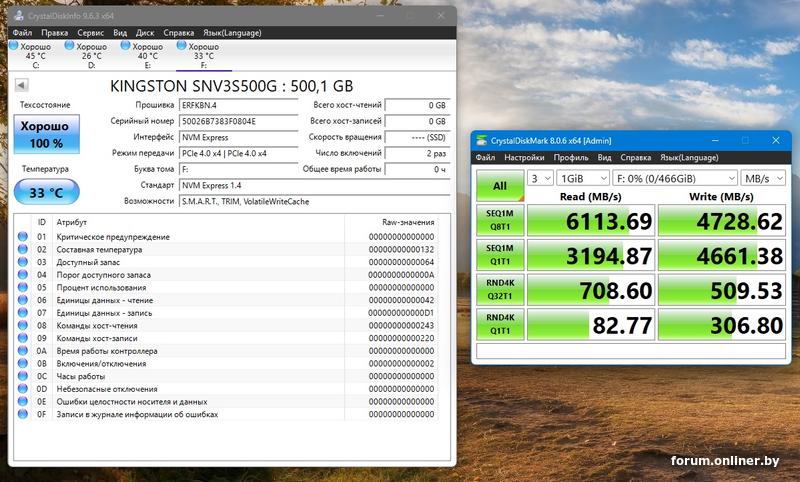
Task: Open test size dropdown showing 1GiB
Action: [583, 179]
